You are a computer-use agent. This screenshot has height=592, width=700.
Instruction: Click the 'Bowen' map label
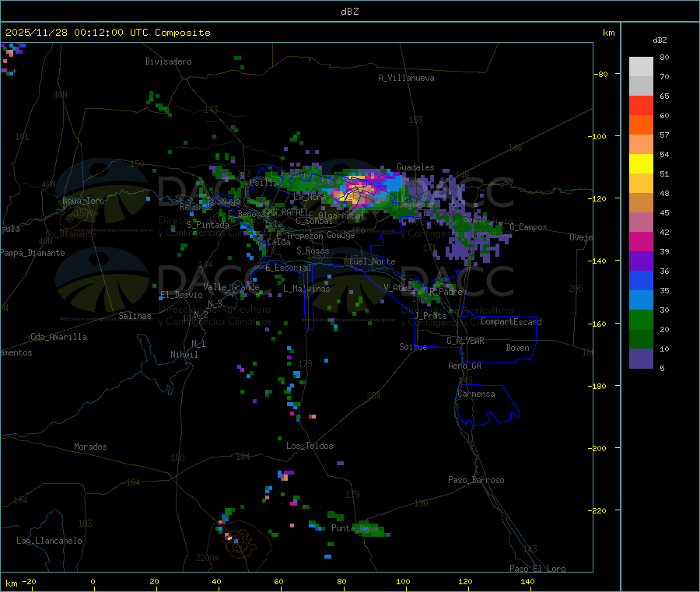[517, 348]
